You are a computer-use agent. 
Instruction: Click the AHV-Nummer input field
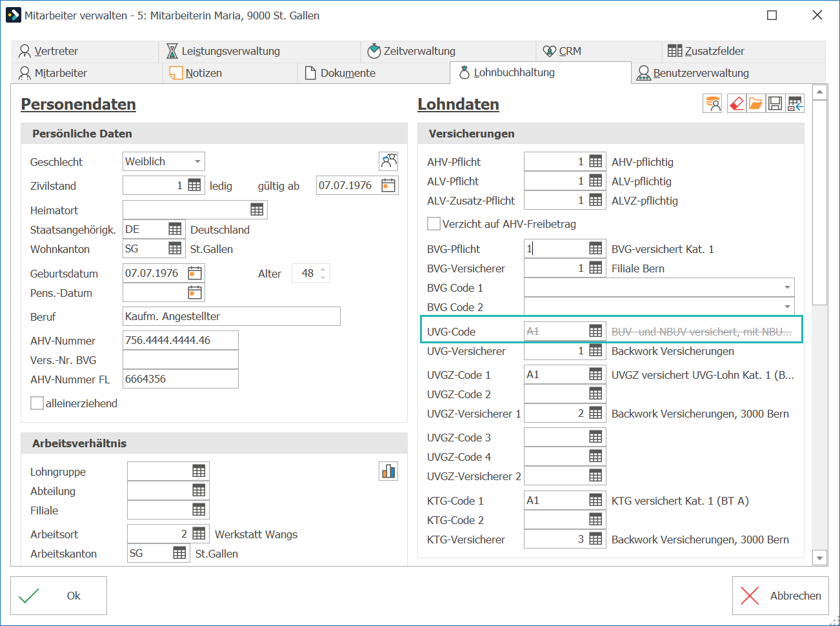pyautogui.click(x=181, y=340)
